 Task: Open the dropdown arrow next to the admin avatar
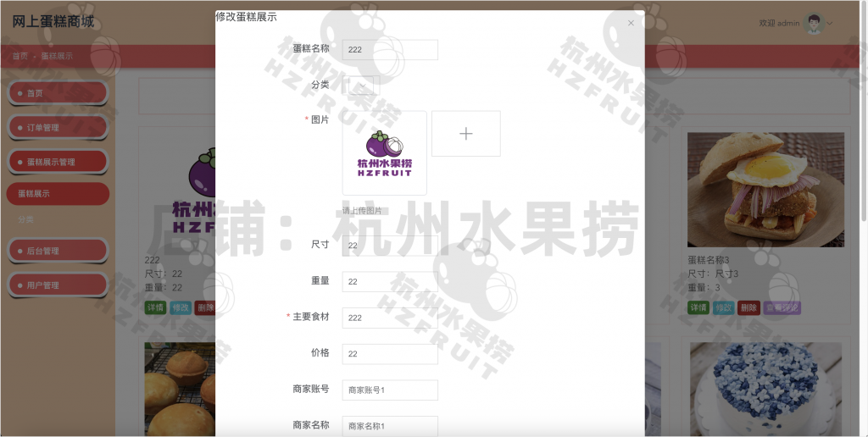(830, 23)
